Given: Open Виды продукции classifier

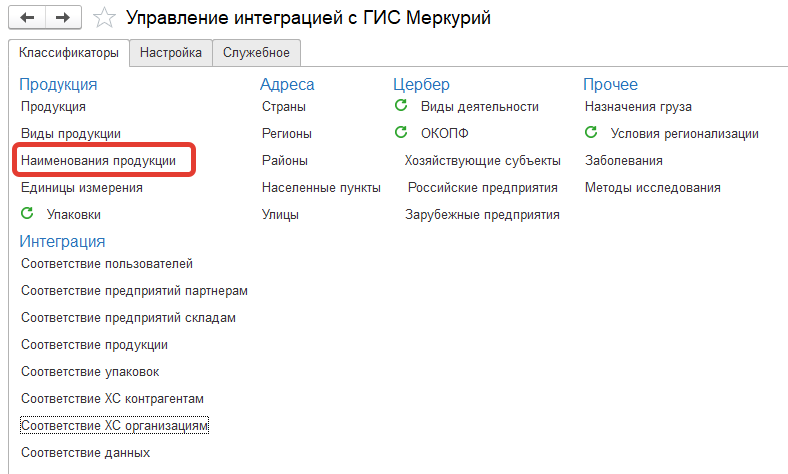Looking at the screenshot, I should tap(71, 134).
